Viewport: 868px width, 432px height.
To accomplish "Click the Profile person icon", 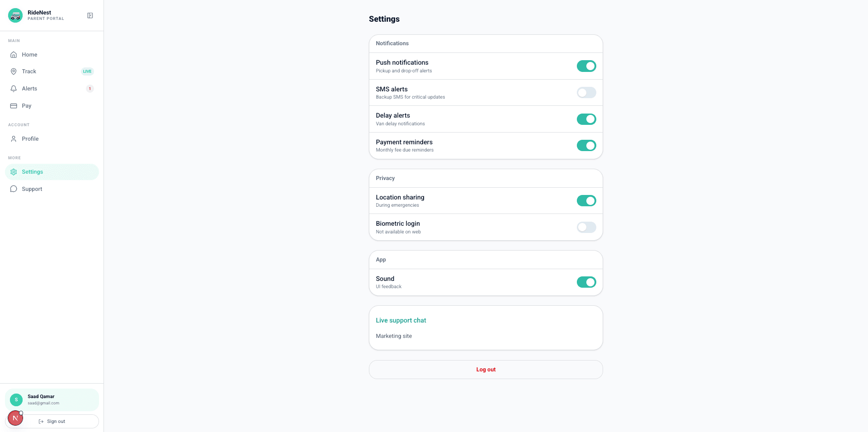I will [14, 139].
